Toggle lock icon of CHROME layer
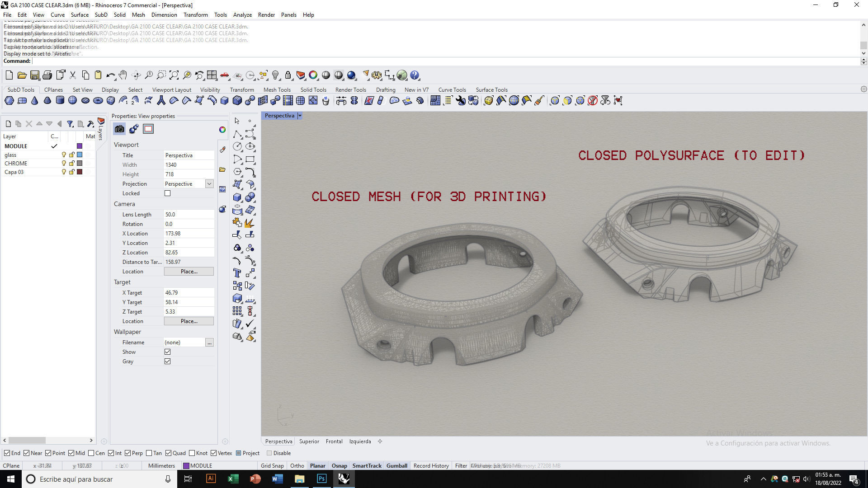The width and height of the screenshot is (868, 488). pos(71,164)
